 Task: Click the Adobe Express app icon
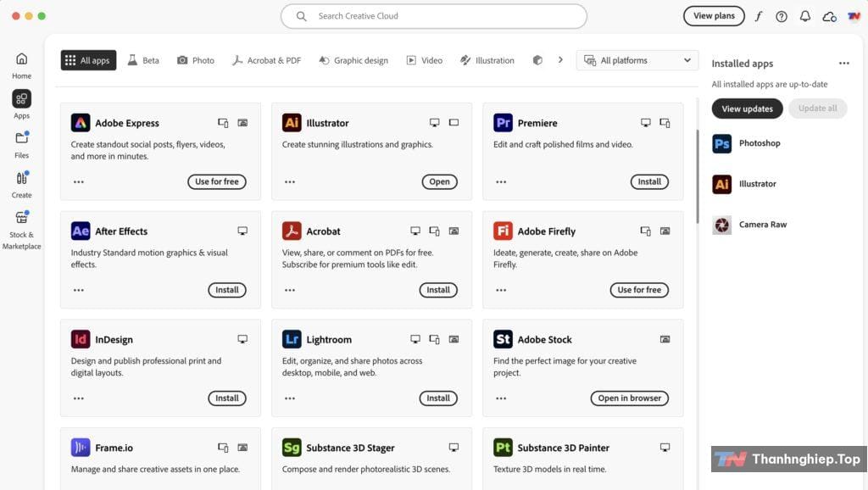click(x=81, y=123)
